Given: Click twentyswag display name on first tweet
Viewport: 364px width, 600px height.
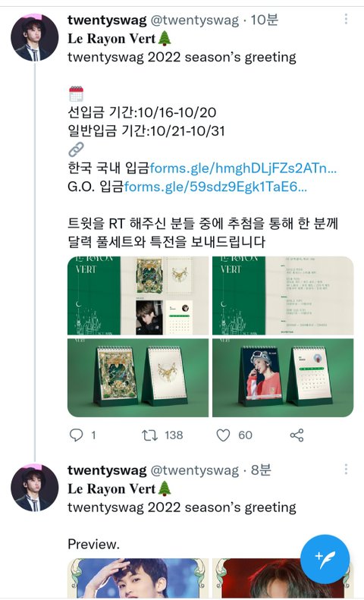Looking at the screenshot, I should tap(107, 20).
